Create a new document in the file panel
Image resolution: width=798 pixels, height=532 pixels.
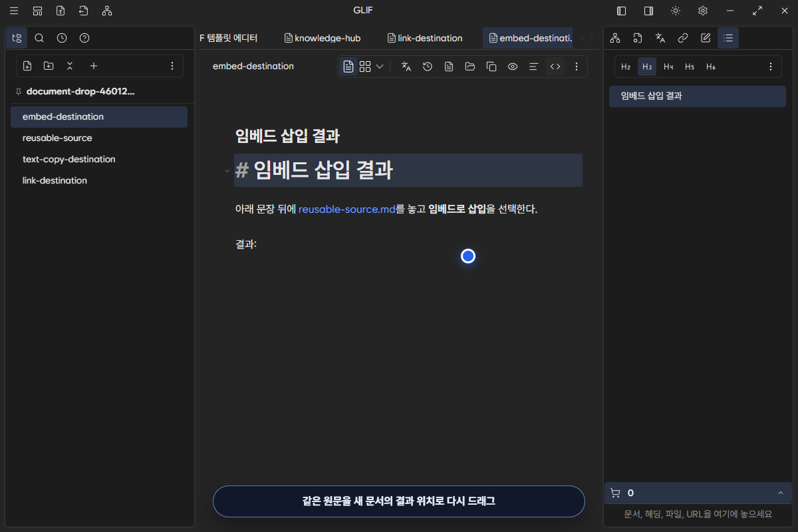(x=27, y=66)
